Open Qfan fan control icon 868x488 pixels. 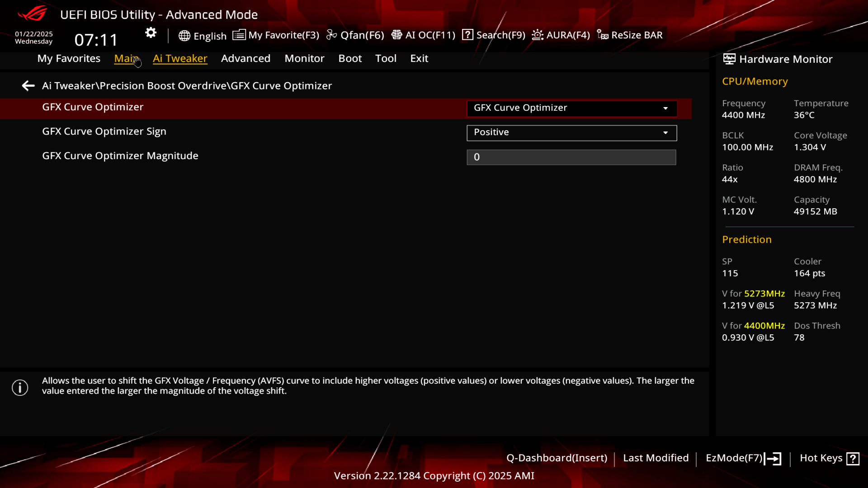pos(332,35)
